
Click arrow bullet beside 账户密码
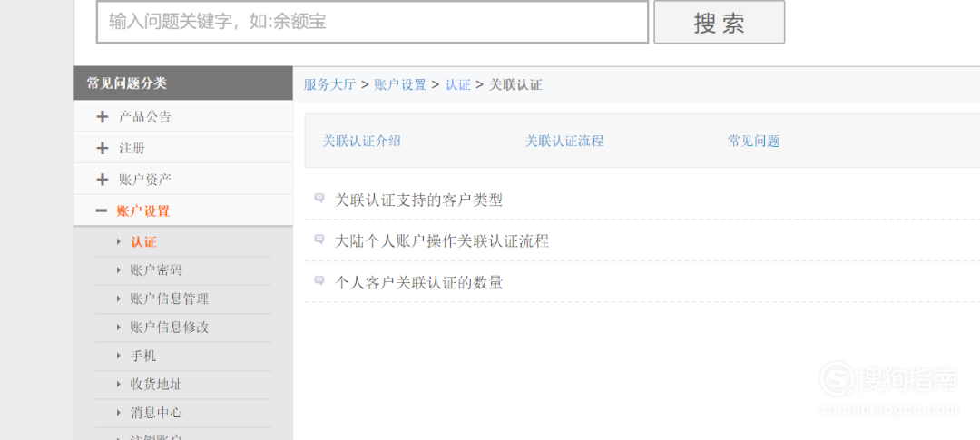(119, 270)
